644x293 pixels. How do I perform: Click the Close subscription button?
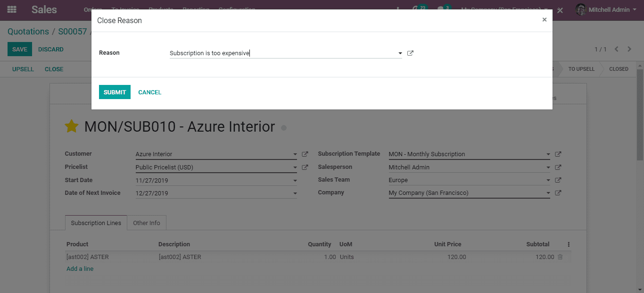pos(54,69)
